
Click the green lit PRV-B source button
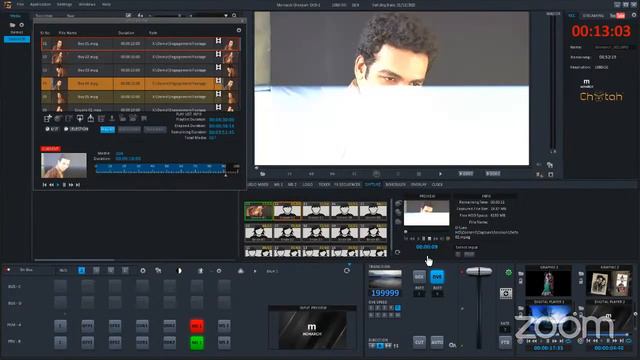coord(197,342)
